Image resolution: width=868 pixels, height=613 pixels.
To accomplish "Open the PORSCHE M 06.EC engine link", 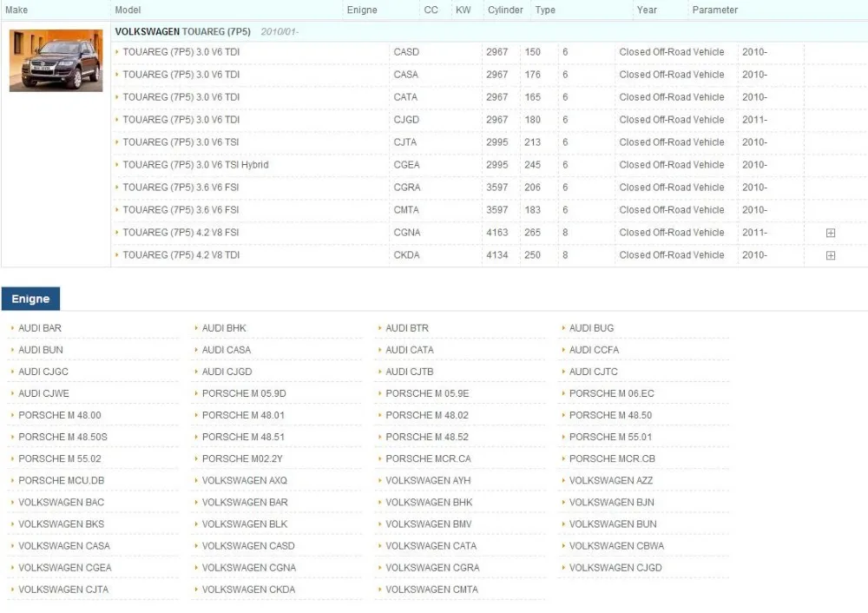I will click(x=612, y=393).
